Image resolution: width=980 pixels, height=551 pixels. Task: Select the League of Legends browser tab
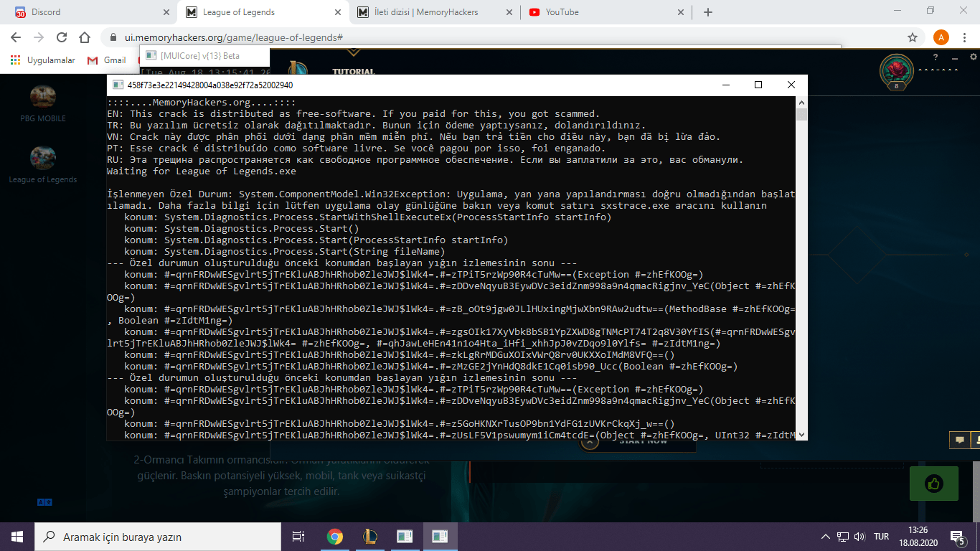coord(263,12)
